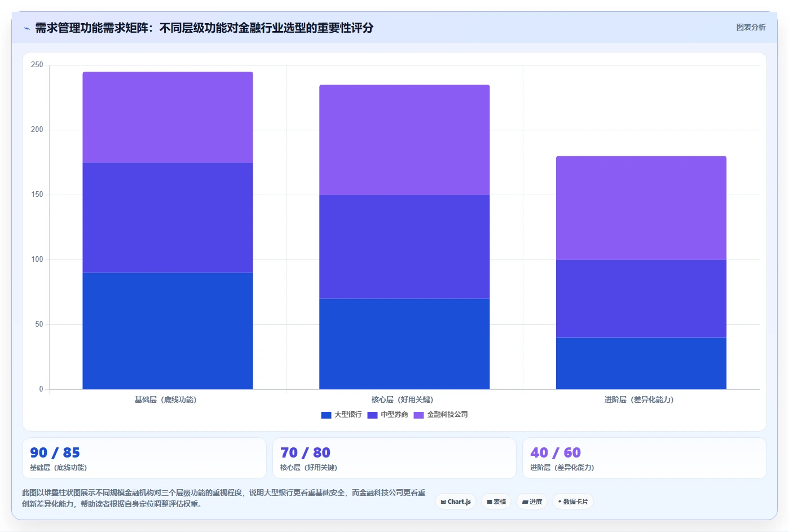Click the 金融科技公司 segment in 基础层 bar
The image size is (789, 532).
[168, 117]
